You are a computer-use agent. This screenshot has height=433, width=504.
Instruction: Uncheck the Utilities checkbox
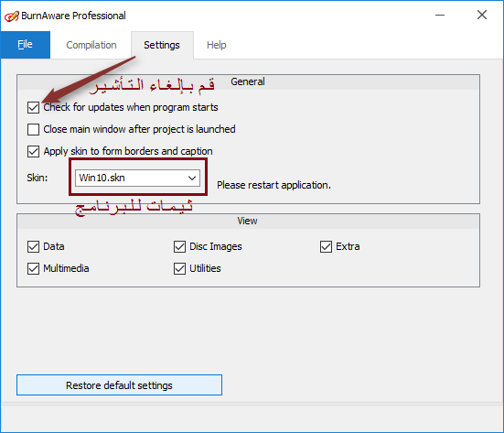(x=179, y=268)
